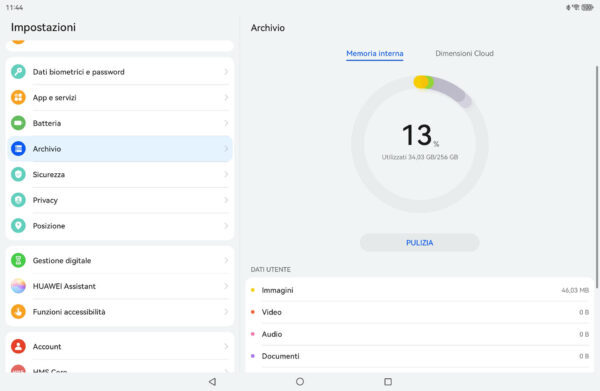Open the Privacy settings entry
Viewport: 600px width, 391px height.
click(x=120, y=200)
